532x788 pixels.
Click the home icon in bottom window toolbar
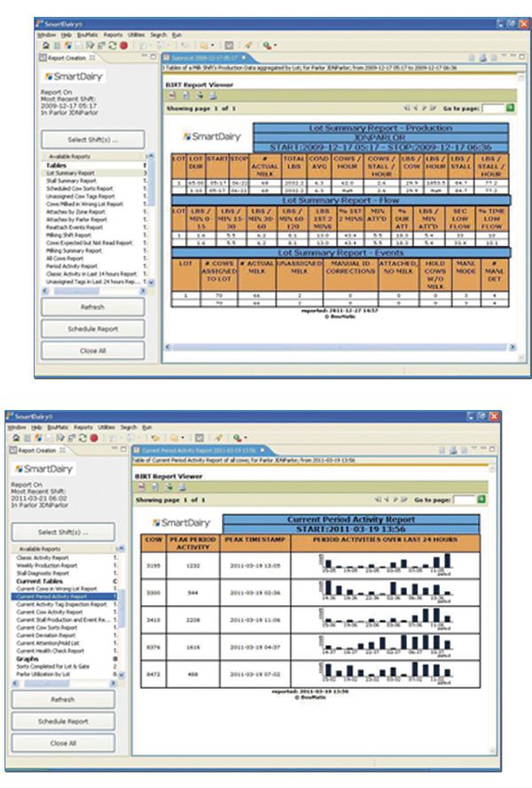16,438
